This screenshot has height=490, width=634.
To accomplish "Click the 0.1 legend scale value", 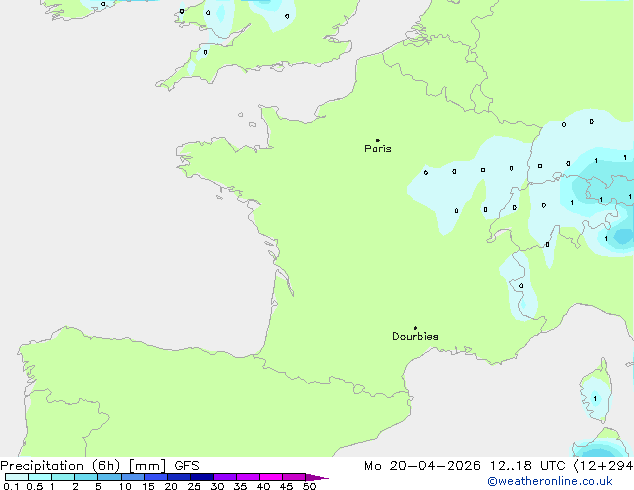I will (x=11, y=486).
